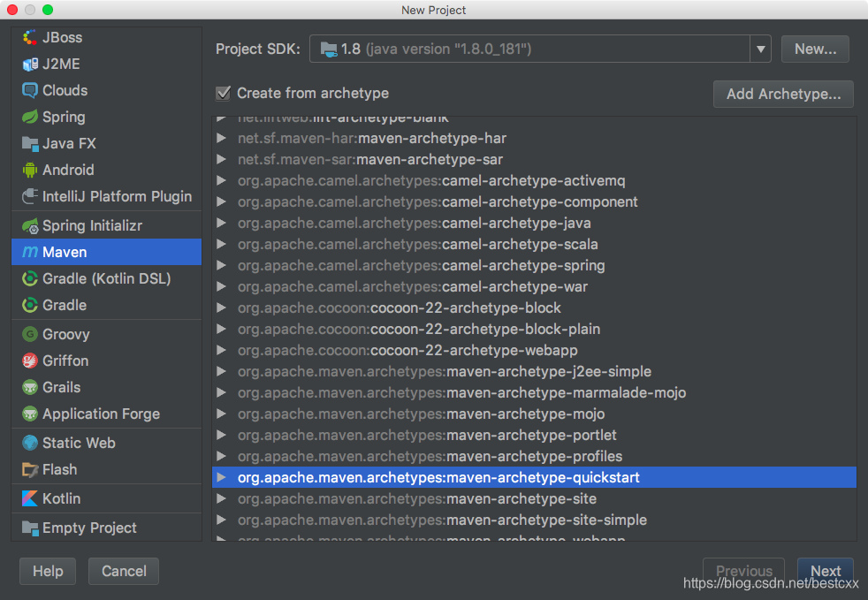Image resolution: width=868 pixels, height=600 pixels.
Task: Click the J2ME icon
Action: pos(30,65)
